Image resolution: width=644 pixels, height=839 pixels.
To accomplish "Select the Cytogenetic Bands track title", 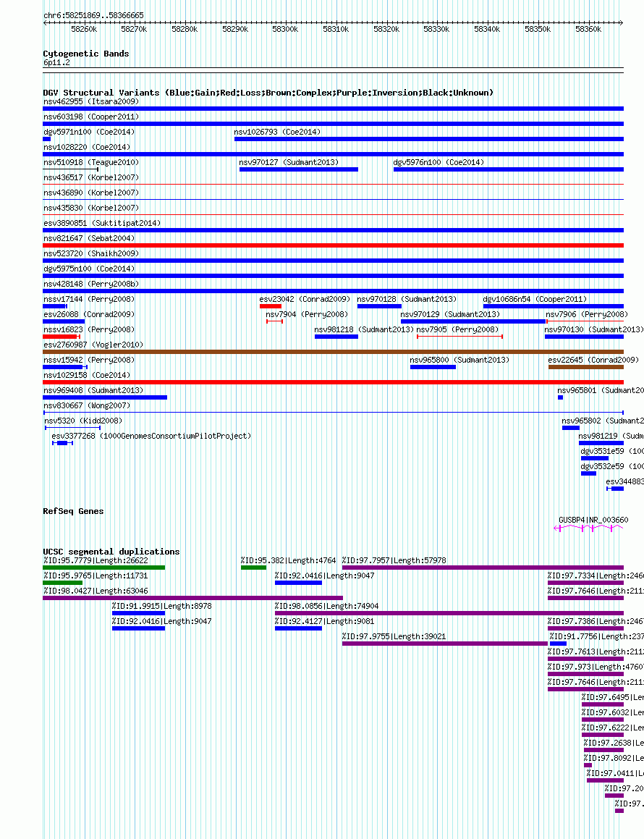I will pyautogui.click(x=85, y=54).
